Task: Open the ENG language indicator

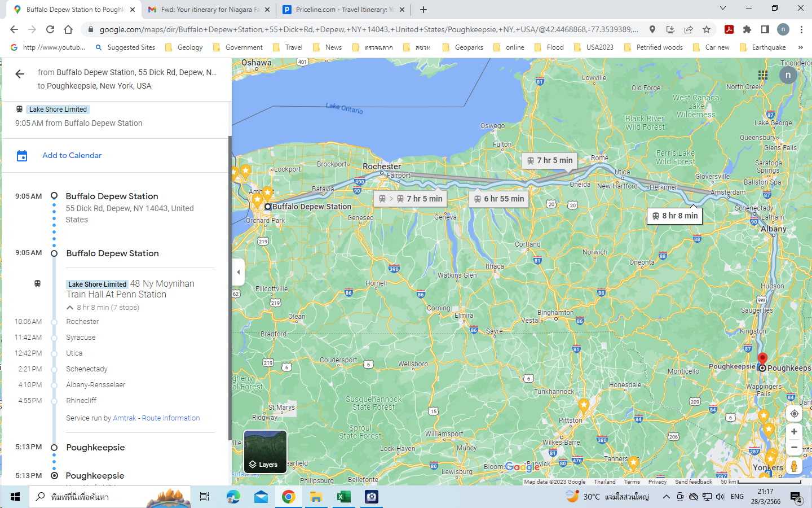Action: 737,497
